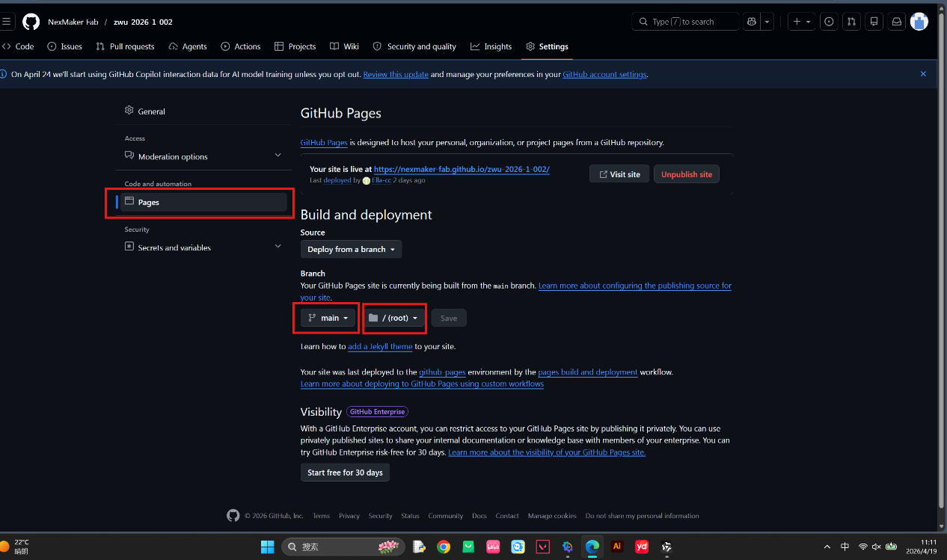
Task: Open the zwu 2026 1 002 repository link
Action: 143,22
